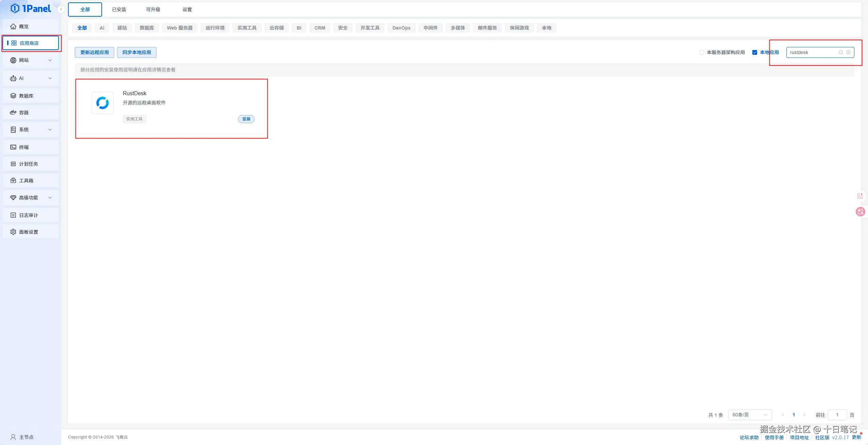Click the pink translate floating icon

point(860,212)
